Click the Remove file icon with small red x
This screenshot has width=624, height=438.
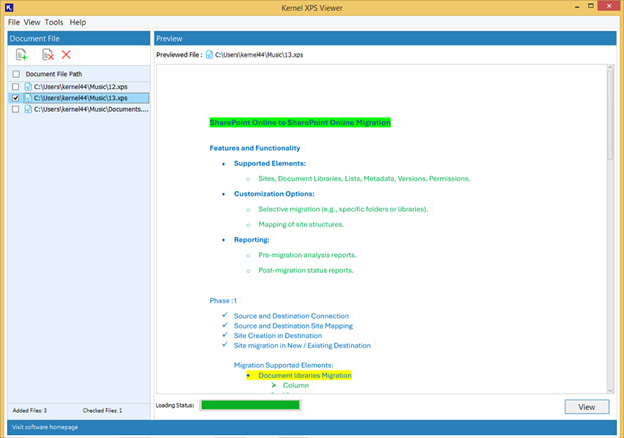click(48, 55)
